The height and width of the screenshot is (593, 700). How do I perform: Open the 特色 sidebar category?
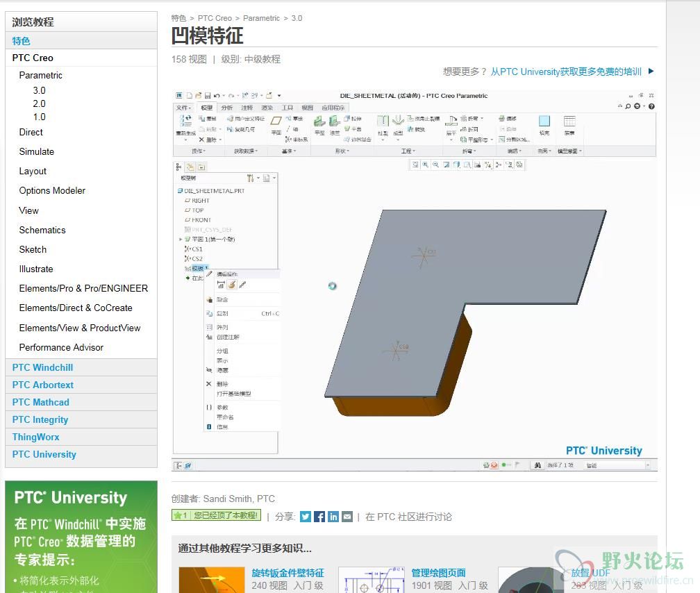(x=21, y=41)
